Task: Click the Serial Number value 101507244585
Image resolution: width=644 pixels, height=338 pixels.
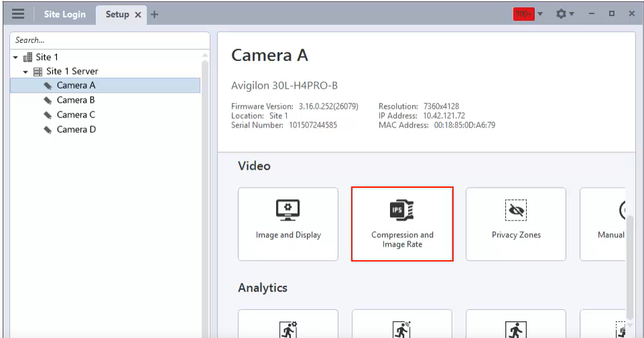Action: coord(313,125)
